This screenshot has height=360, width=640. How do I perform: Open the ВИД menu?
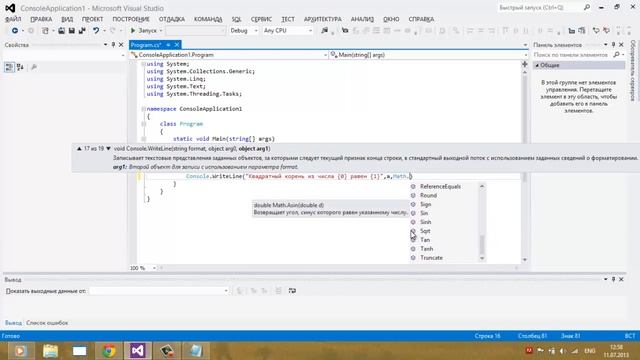(67, 19)
